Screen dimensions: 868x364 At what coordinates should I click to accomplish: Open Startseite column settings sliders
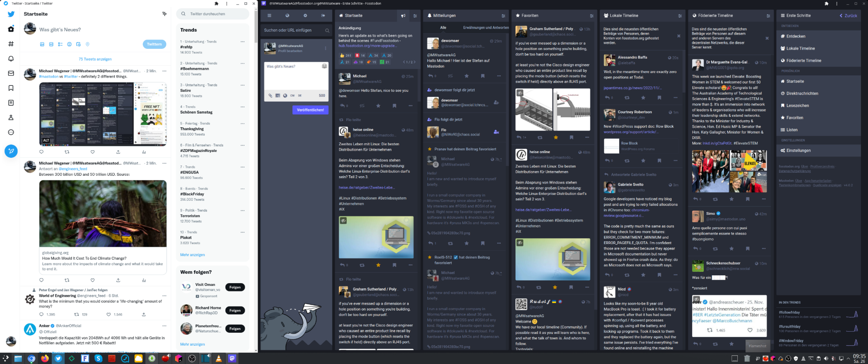click(x=415, y=16)
